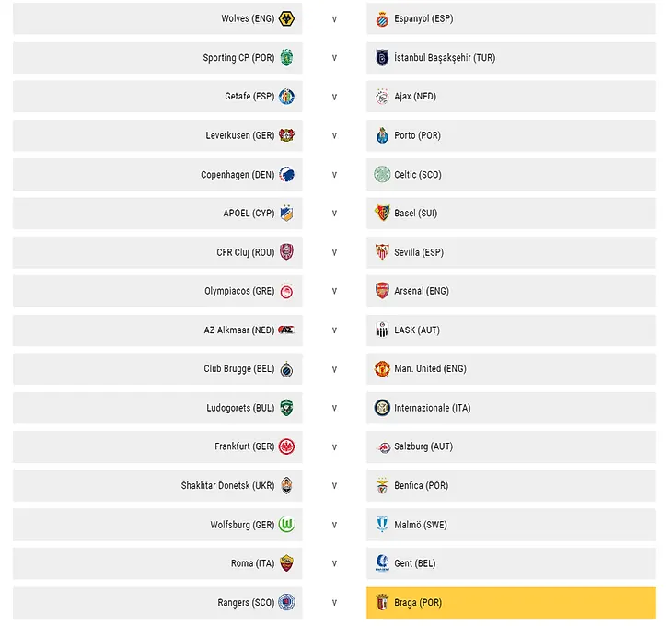672x626 pixels.
Task: Click the Salzburg club crest icon
Action: pyautogui.click(x=382, y=446)
